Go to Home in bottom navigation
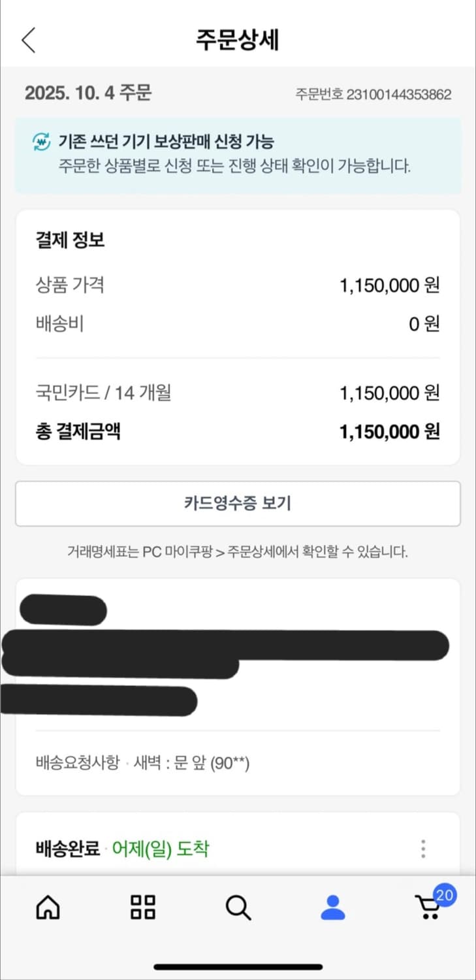Screen dimensions: 476x980 coord(48,907)
